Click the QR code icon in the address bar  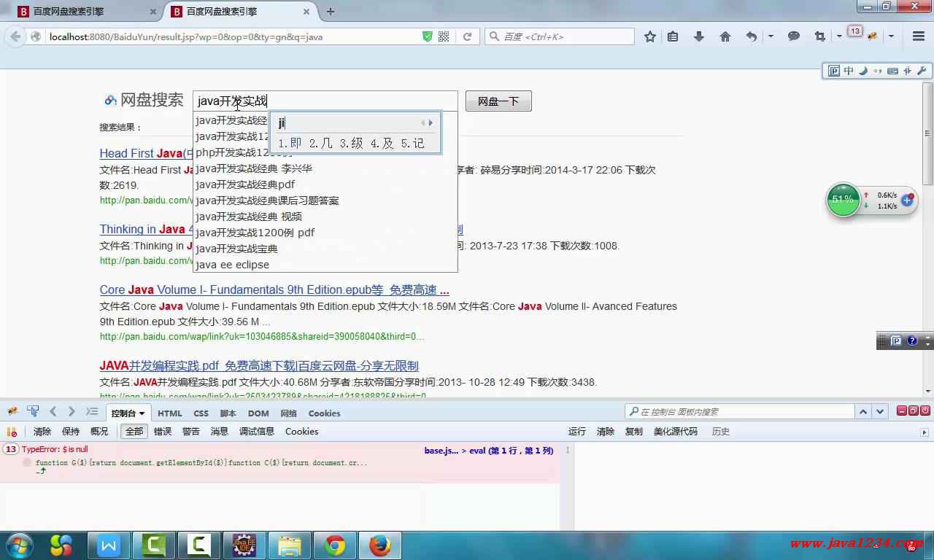point(444,36)
